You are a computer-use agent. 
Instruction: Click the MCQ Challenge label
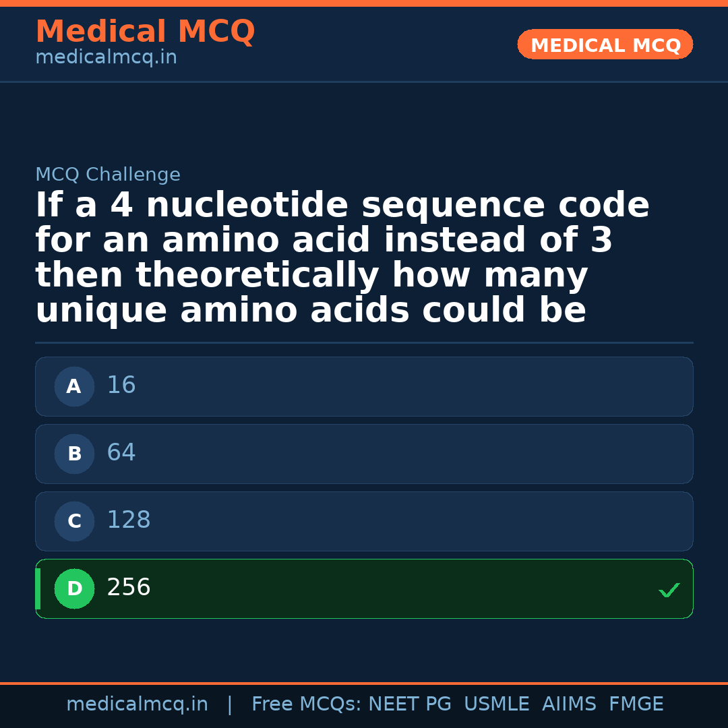pyautogui.click(x=108, y=175)
